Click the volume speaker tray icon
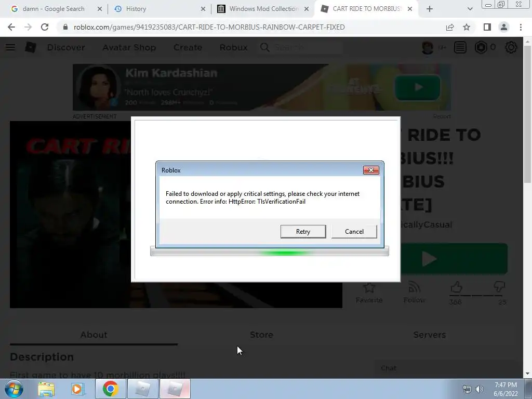Viewport: 532px width, 399px height. 480,389
